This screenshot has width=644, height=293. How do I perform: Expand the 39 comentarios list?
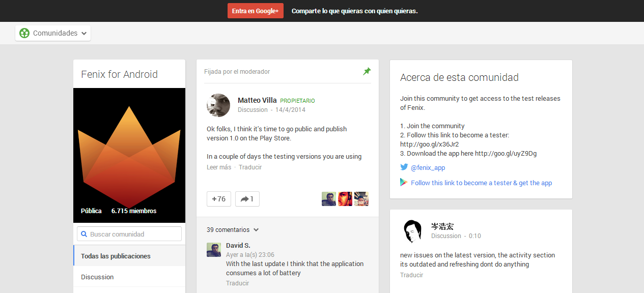point(233,230)
